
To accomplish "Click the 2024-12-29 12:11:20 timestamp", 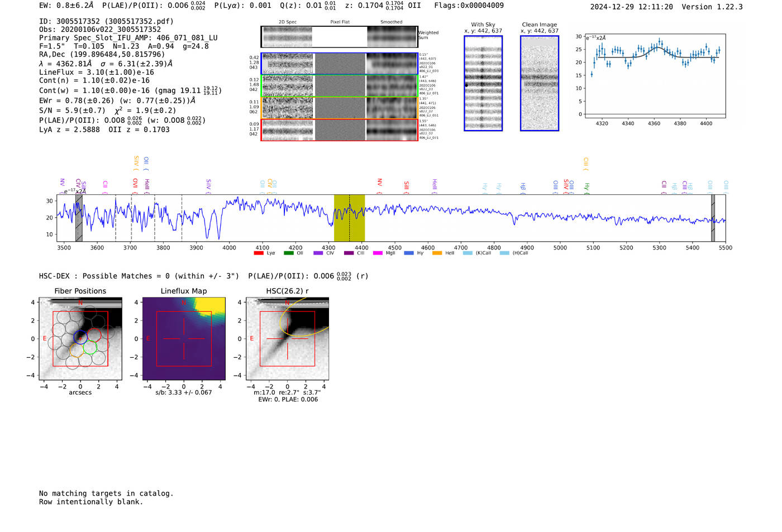I will (x=631, y=7).
